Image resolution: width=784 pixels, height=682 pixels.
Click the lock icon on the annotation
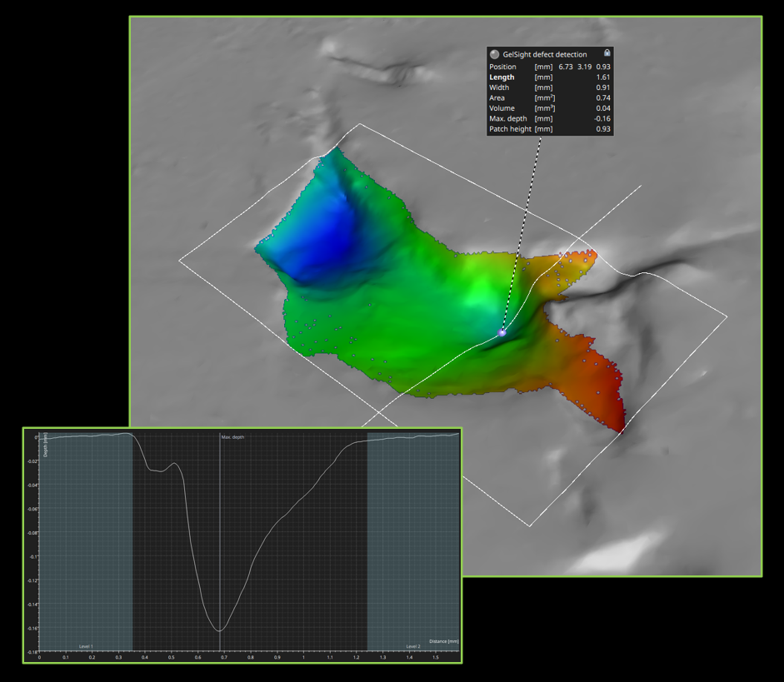tap(607, 53)
